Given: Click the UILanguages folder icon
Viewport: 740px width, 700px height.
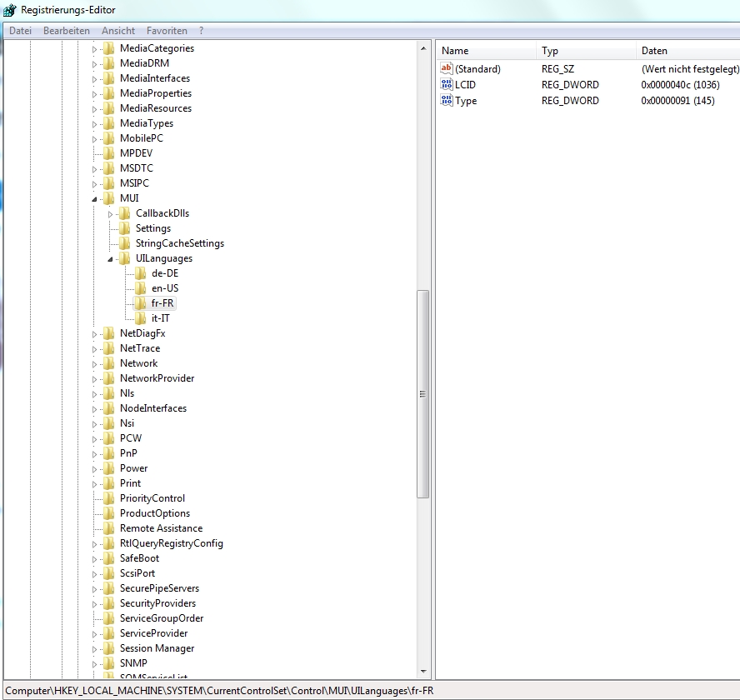Looking at the screenshot, I should [x=125, y=258].
